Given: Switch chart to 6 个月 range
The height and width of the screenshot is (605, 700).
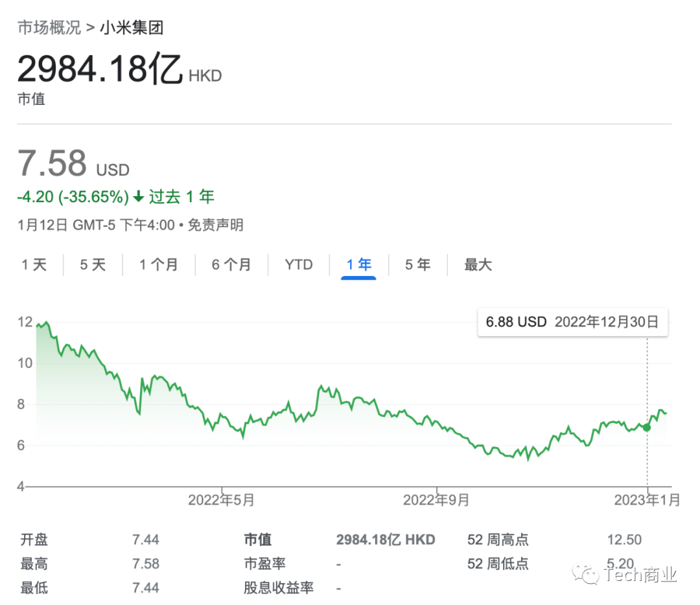Looking at the screenshot, I should [x=231, y=264].
